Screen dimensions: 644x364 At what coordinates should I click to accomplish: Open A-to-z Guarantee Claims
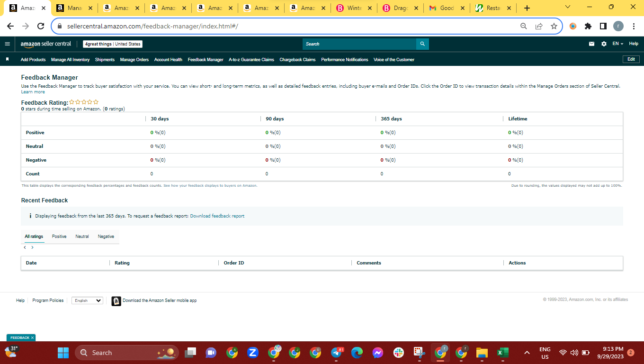pyautogui.click(x=251, y=60)
